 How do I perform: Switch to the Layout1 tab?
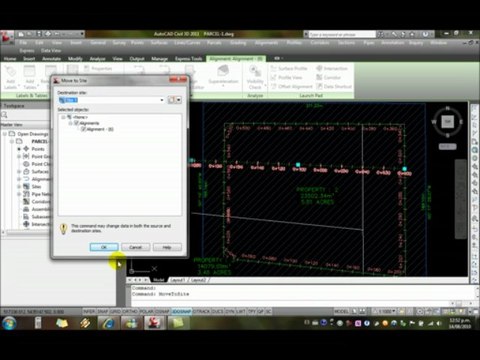click(x=177, y=280)
